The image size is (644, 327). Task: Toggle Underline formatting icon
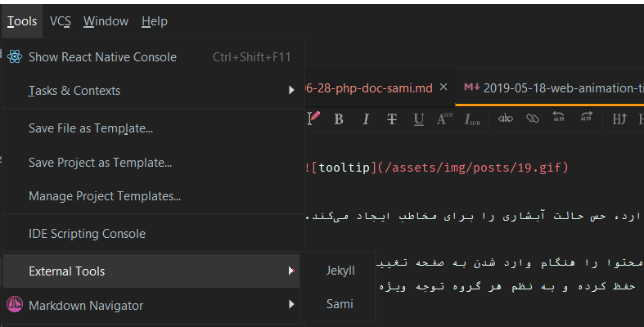(418, 119)
